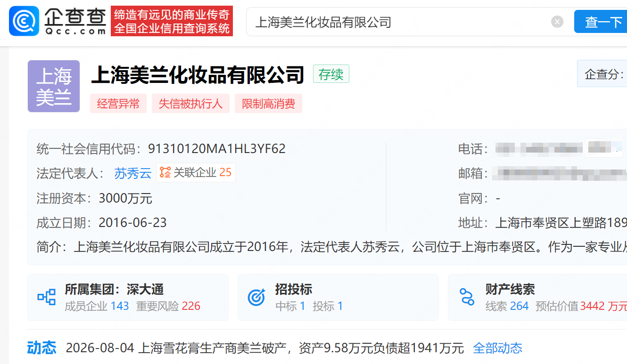Screen dimensions: 627x364
Task: Click the 招投标 target icon
Action: pyautogui.click(x=256, y=297)
